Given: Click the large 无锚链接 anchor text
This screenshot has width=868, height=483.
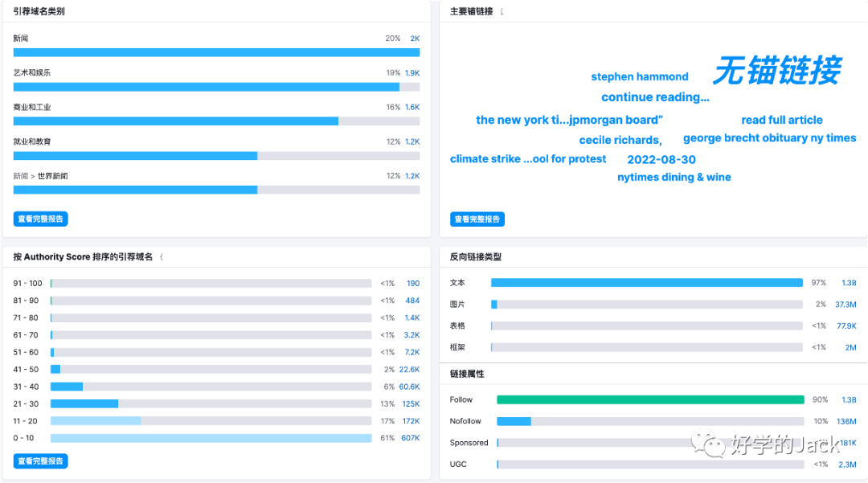Looking at the screenshot, I should click(776, 71).
